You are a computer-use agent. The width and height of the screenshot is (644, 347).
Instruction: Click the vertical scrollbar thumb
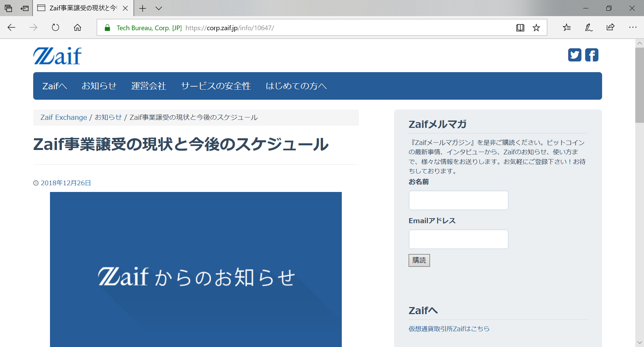coord(640,85)
